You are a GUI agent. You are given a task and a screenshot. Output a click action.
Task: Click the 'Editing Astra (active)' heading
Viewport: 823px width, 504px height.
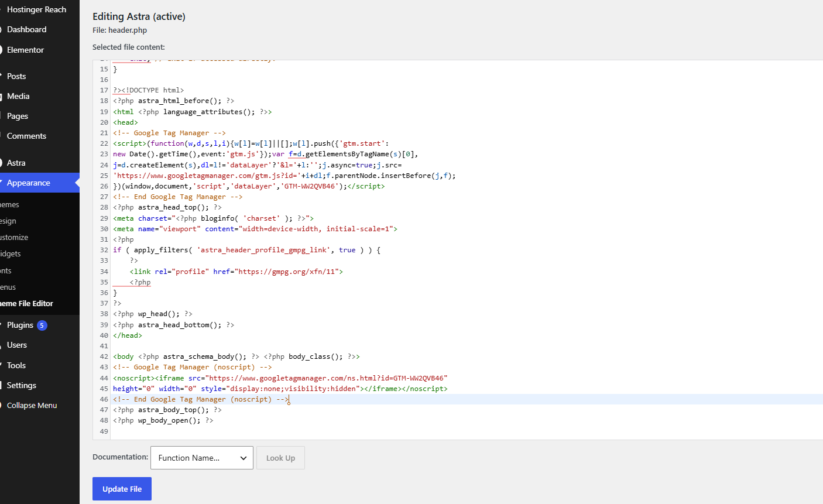coord(139,16)
